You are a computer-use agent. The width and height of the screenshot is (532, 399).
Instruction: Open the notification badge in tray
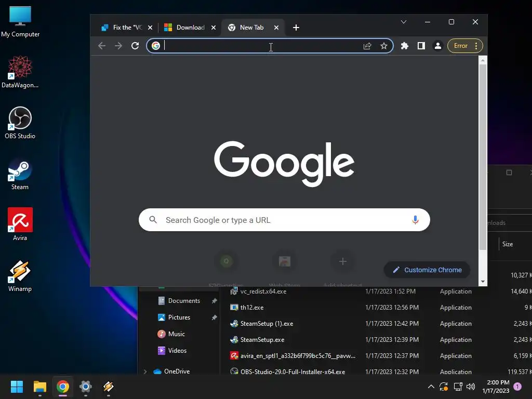517,387
